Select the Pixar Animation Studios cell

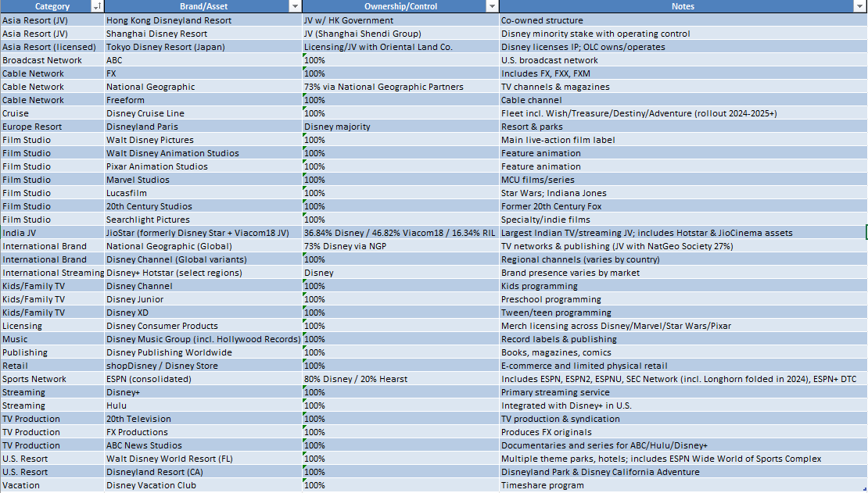point(203,166)
